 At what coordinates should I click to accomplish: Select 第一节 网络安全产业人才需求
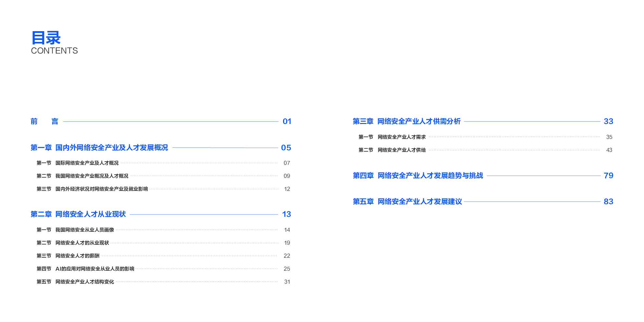pyautogui.click(x=392, y=137)
